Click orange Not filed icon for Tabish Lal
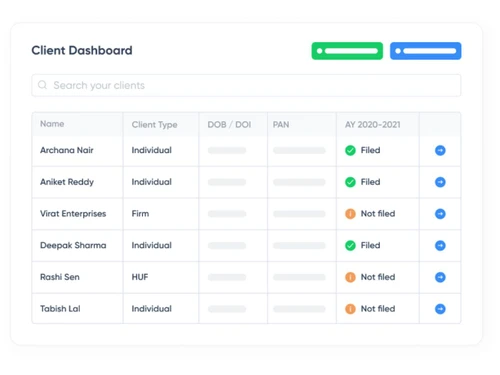The image size is (500, 375). tap(350, 309)
